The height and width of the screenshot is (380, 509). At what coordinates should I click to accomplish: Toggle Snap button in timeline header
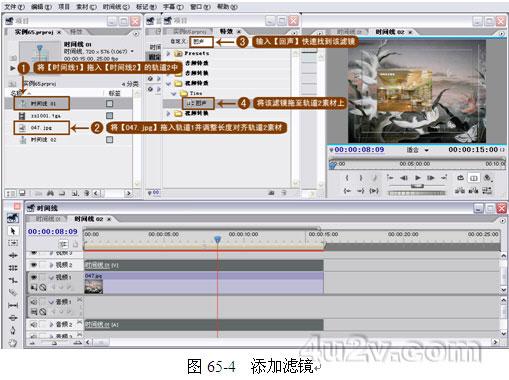(x=63, y=244)
